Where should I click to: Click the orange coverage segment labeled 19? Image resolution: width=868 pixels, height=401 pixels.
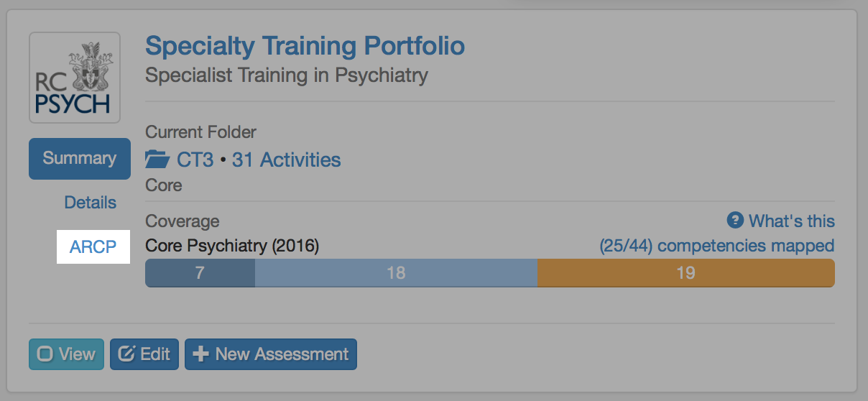[x=685, y=273]
